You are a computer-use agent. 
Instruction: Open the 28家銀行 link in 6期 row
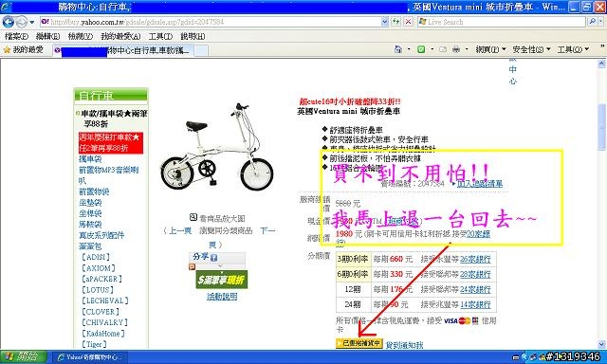pyautogui.click(x=475, y=274)
